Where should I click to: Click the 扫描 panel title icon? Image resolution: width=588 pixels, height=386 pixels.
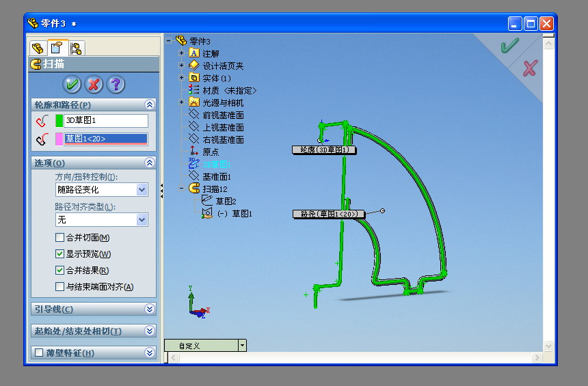[x=36, y=64]
